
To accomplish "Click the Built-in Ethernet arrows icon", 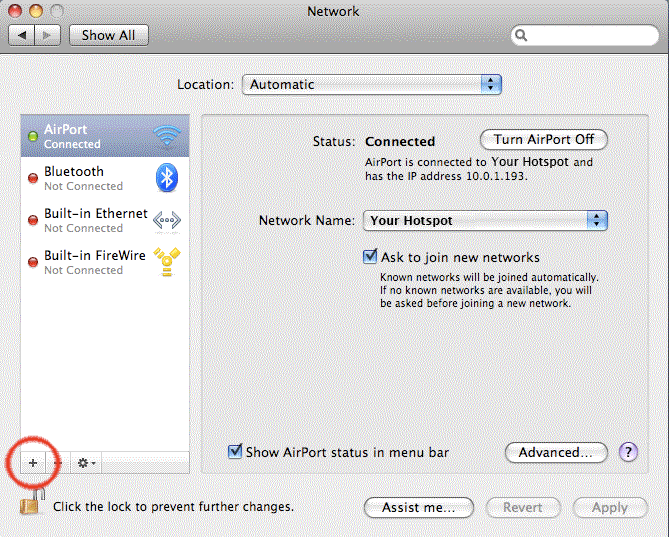I will click(167, 221).
